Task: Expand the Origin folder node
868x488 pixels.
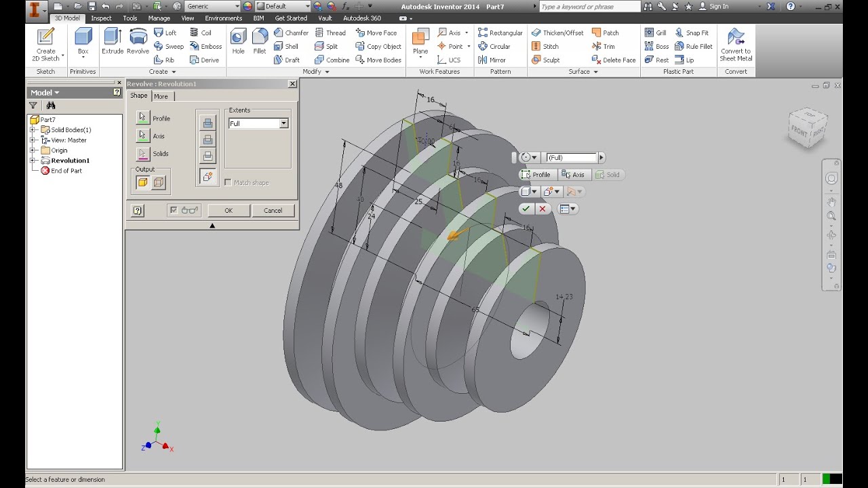Action: click(33, 150)
